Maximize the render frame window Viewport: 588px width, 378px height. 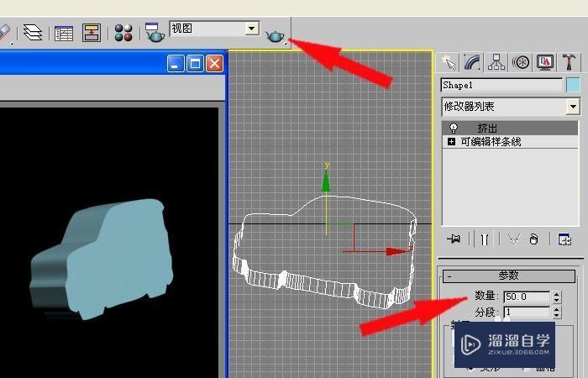pos(195,63)
